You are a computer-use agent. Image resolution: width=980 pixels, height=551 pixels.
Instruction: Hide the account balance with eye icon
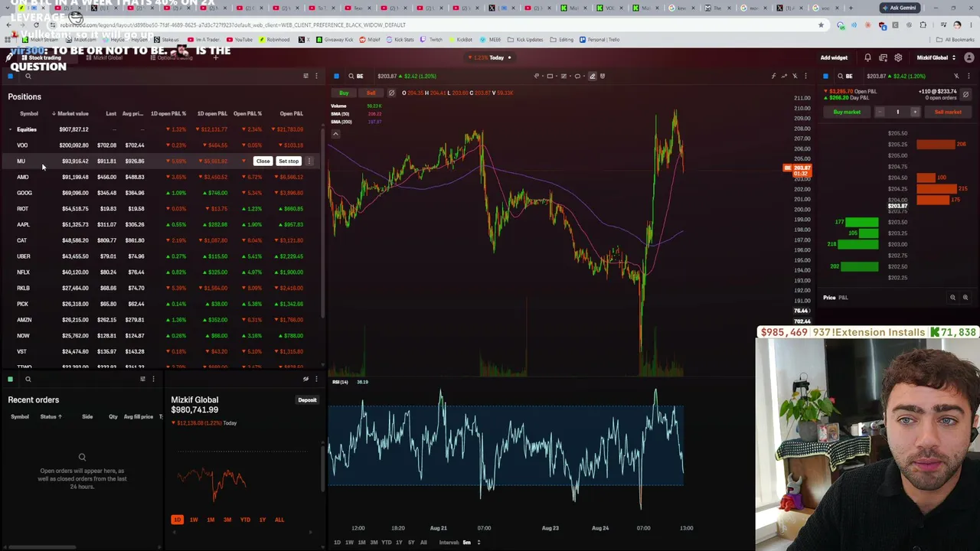coord(305,379)
